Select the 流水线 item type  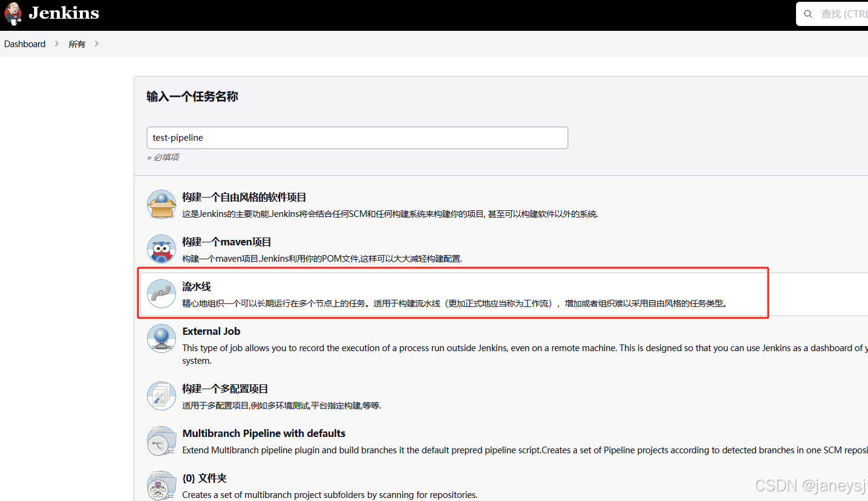tap(196, 286)
